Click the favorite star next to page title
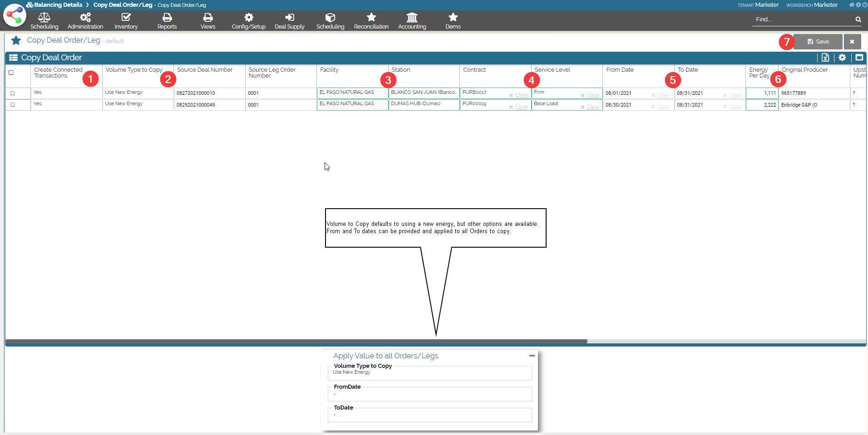Screen dimensions: 868x435 click(16, 40)
